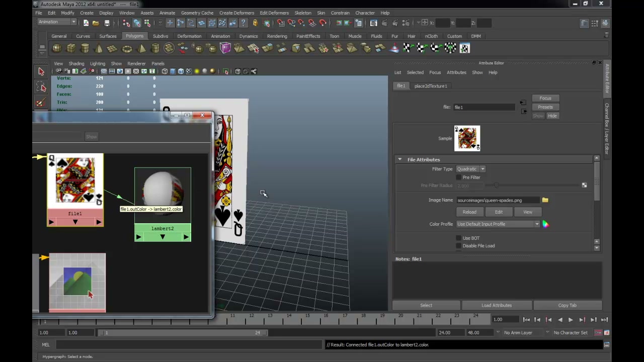Click the New Scene icon
This screenshot has height=362, width=644.
point(86,23)
